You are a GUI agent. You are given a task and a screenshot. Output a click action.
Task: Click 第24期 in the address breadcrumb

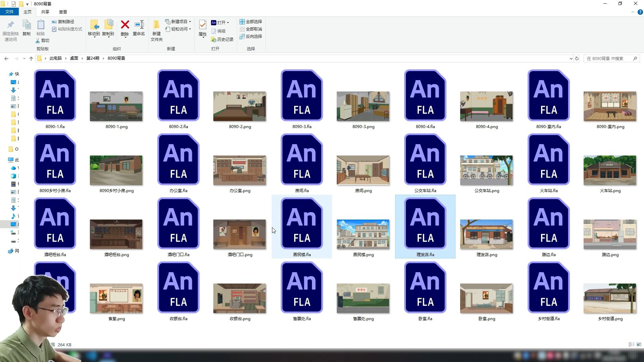point(93,58)
